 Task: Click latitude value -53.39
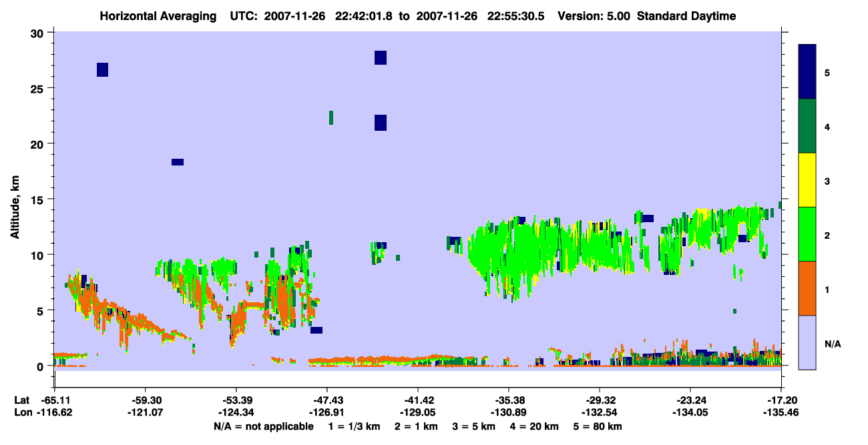(x=236, y=400)
